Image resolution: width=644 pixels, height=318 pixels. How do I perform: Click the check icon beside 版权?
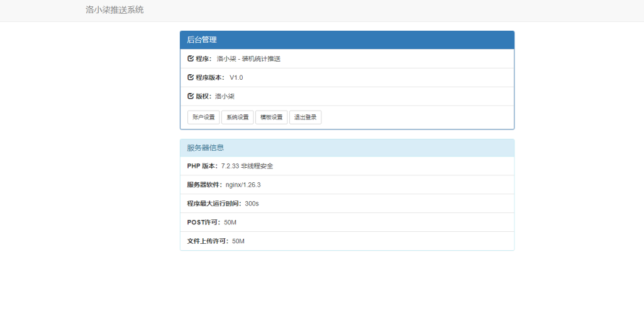pos(190,96)
